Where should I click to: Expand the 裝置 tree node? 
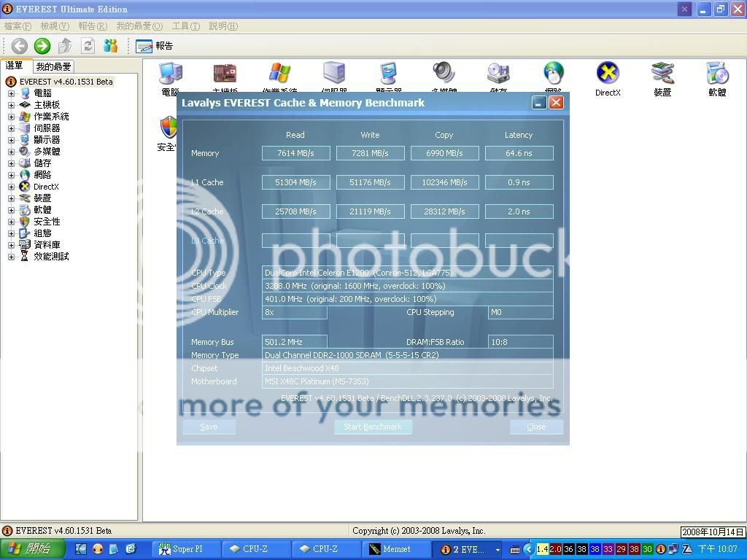11,198
